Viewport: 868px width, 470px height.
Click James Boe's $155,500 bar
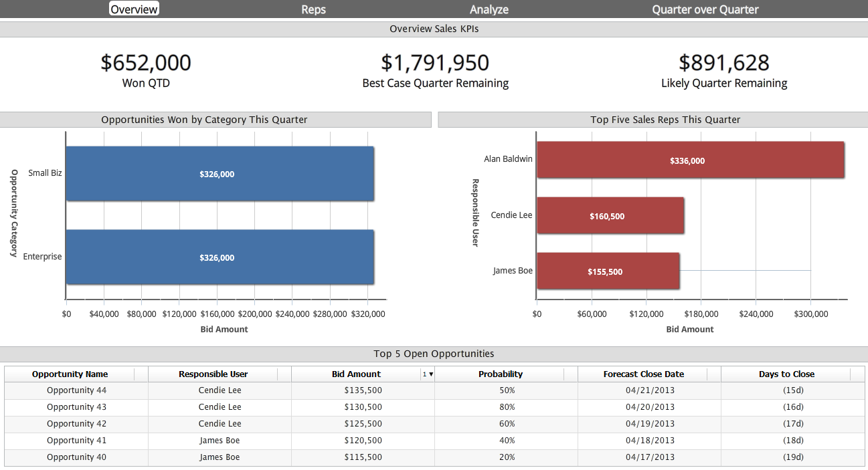tap(608, 271)
